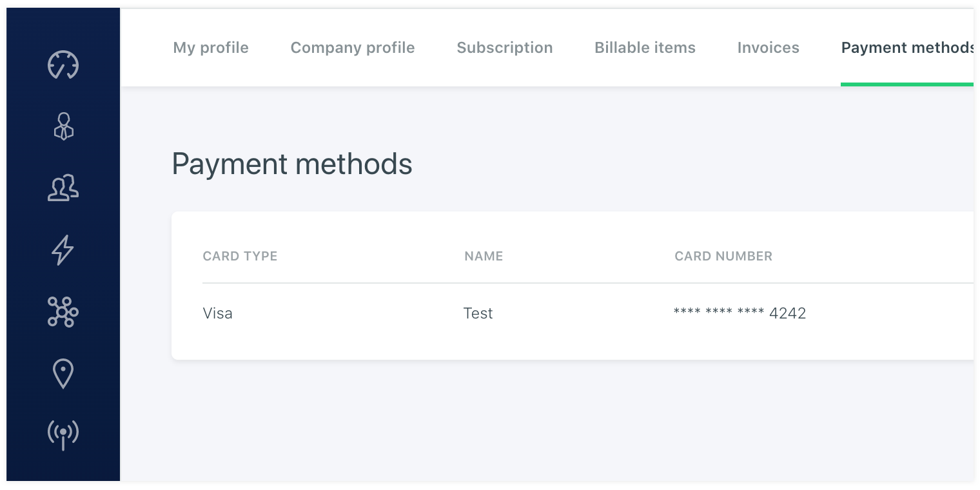Select the lightning bolt sidebar icon
Image resolution: width=980 pixels, height=490 pixels.
pyautogui.click(x=63, y=250)
